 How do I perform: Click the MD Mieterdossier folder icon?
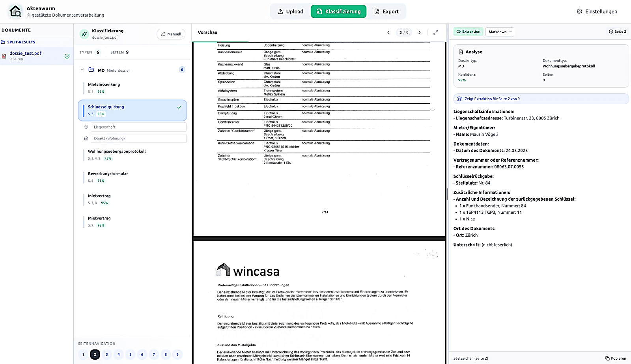[x=91, y=70]
